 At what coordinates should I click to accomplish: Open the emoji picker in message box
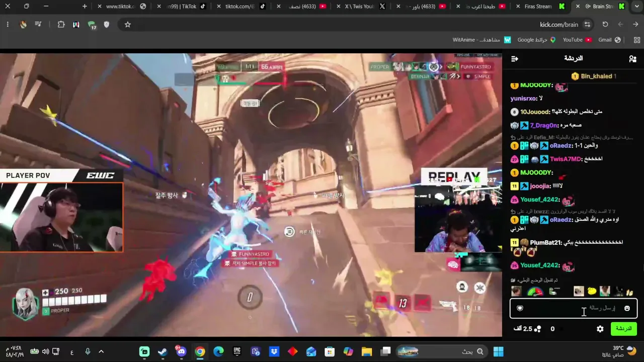(627, 308)
